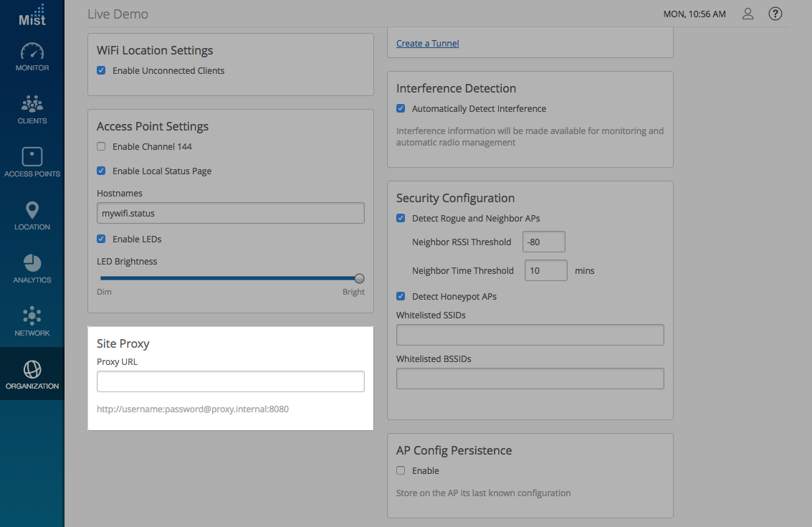812x527 pixels.
Task: Open the Monitor section in sidebar
Action: (x=32, y=57)
